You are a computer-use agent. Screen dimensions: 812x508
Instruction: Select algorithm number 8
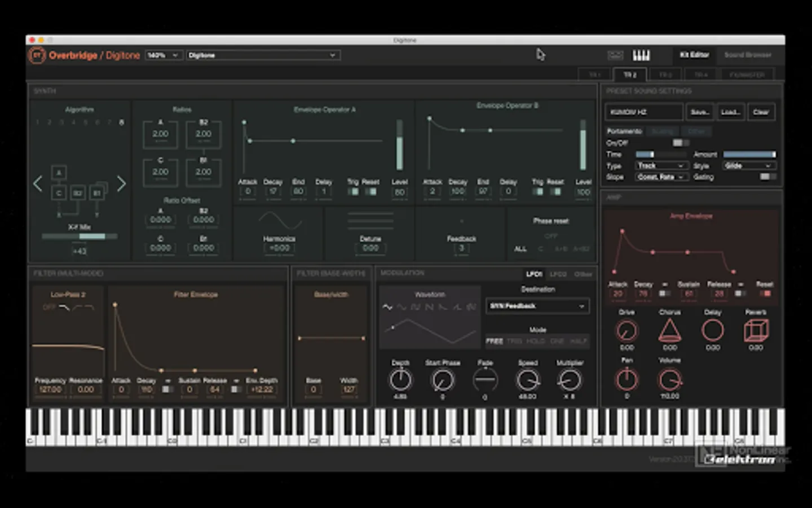(x=121, y=122)
